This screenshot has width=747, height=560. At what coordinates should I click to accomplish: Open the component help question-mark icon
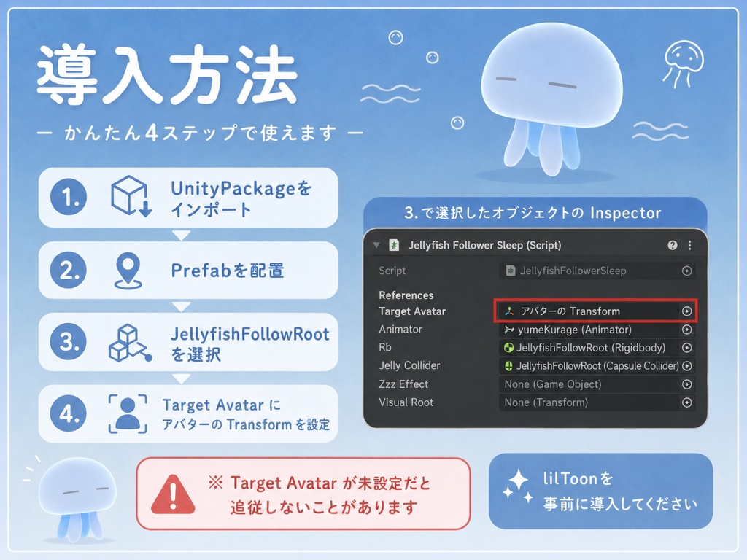point(672,245)
